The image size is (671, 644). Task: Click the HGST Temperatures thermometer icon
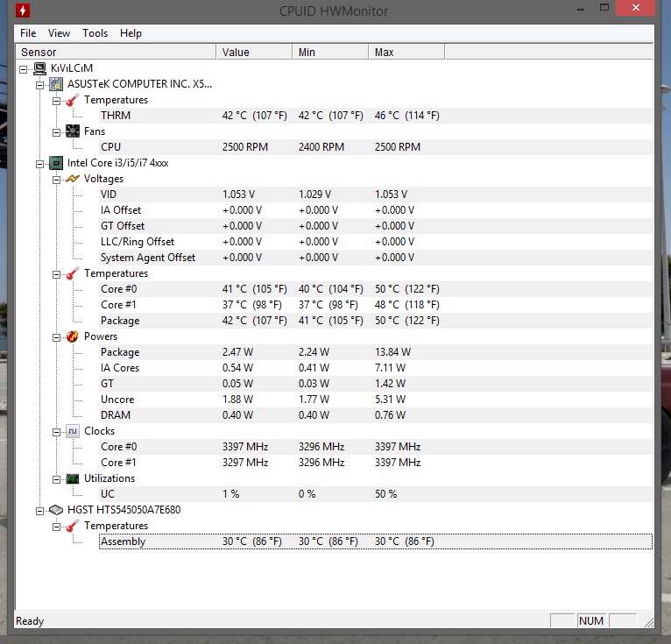[73, 526]
